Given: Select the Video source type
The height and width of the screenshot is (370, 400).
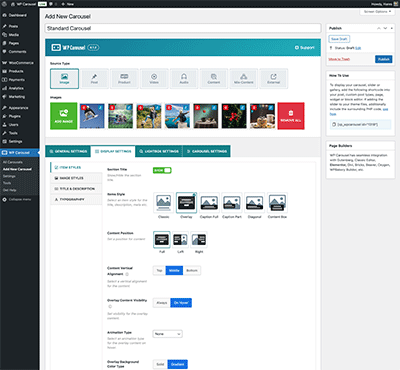Looking at the screenshot, I should click(x=154, y=79).
